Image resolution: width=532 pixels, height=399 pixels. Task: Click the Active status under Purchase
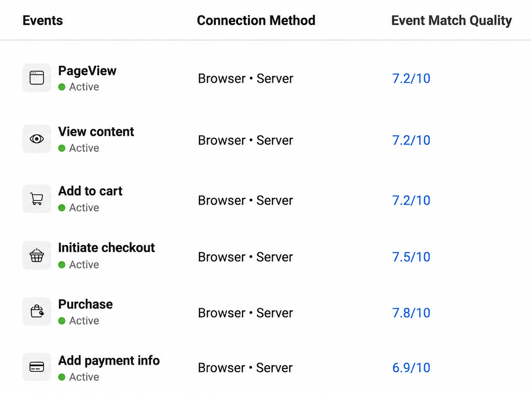coord(79,321)
